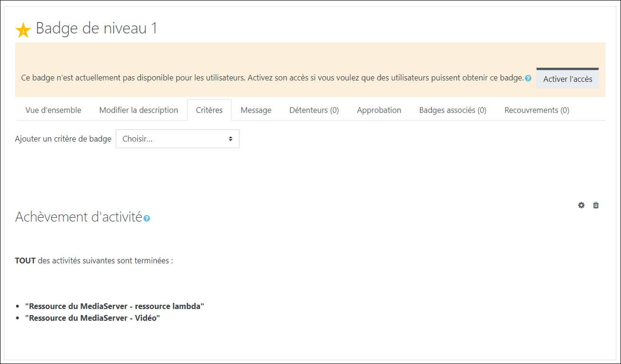
Task: Open the Détenteurs (0) tab
Action: 314,110
